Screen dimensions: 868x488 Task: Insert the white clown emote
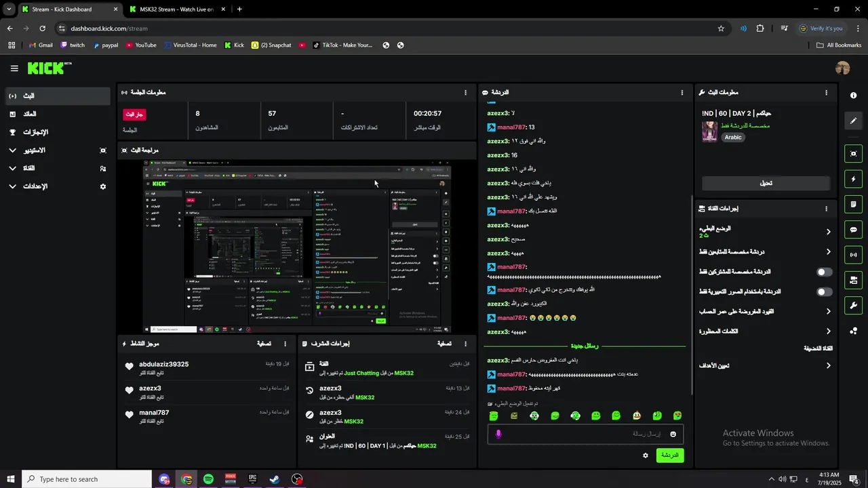637,415
